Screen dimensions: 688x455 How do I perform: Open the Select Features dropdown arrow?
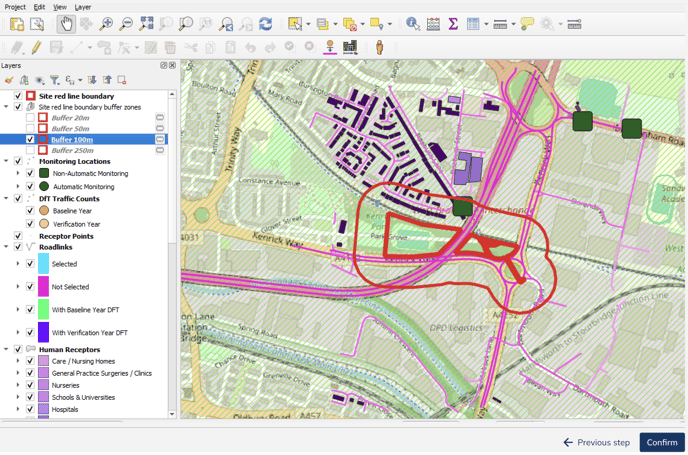coord(308,24)
